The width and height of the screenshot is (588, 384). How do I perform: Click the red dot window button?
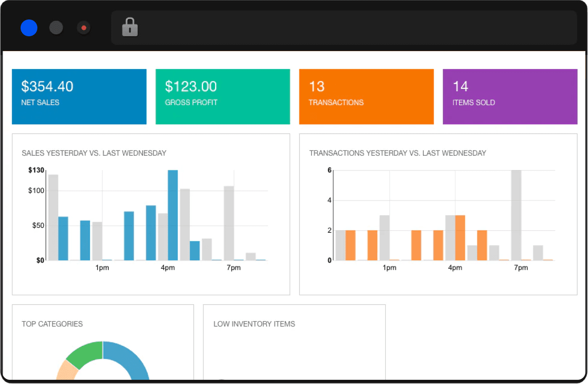pos(84,28)
